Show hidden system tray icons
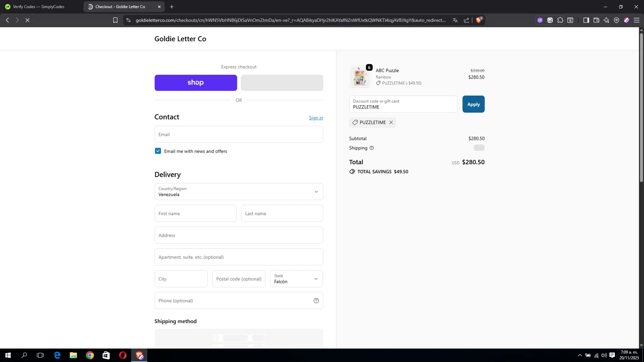Viewport: 644px width, 362px height. click(x=580, y=355)
